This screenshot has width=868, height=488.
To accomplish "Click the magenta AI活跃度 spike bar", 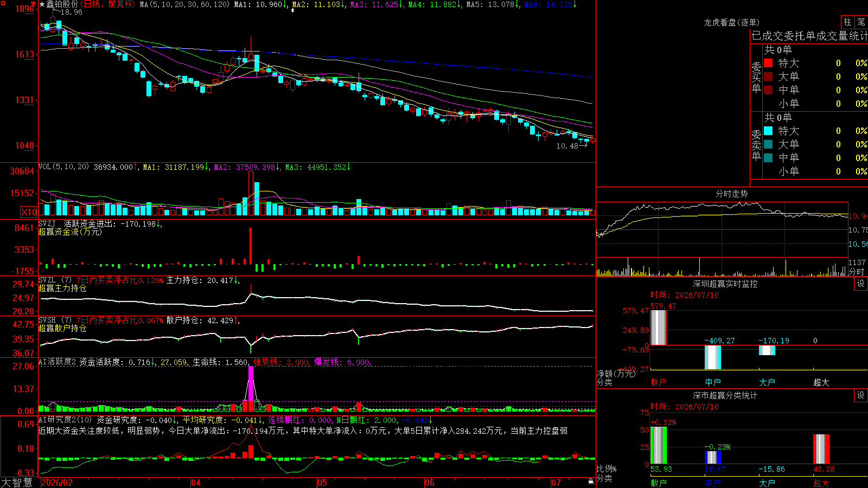I will pos(251,383).
